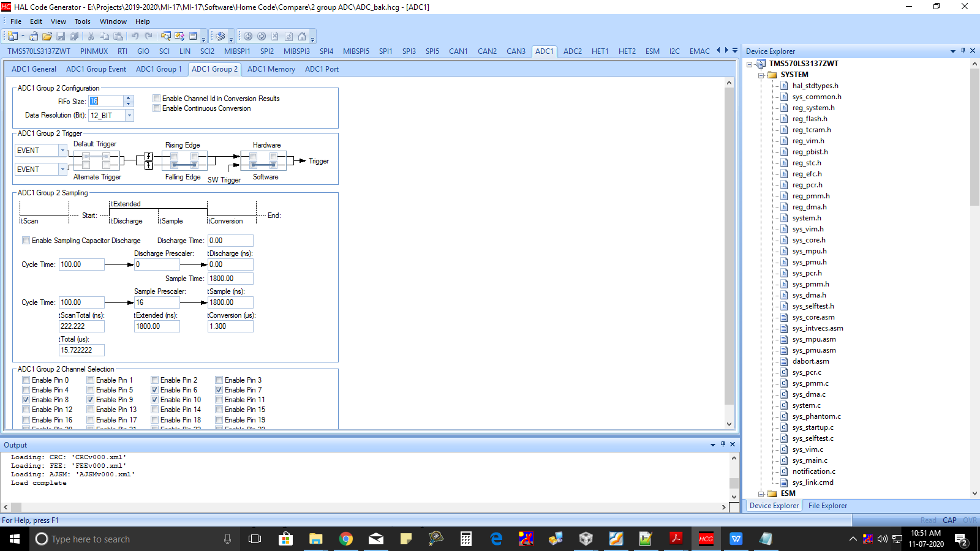The image size is (980, 551).
Task: Open the ADC1 Memory tab
Action: [x=271, y=69]
